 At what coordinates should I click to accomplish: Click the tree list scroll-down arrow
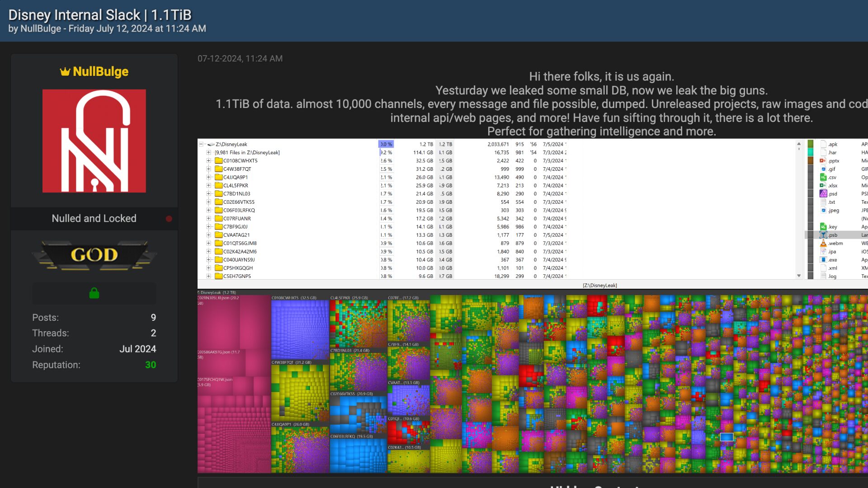[799, 276]
